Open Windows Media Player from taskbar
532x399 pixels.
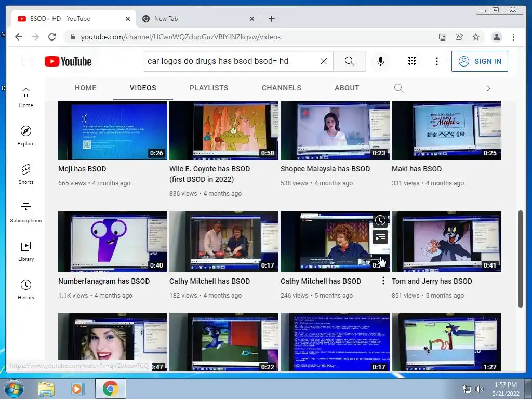coord(77,389)
